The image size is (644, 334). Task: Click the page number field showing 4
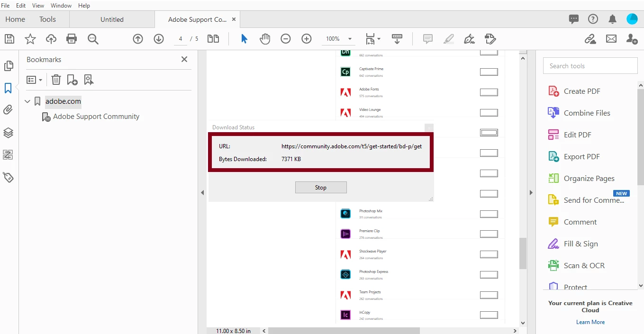(x=181, y=39)
